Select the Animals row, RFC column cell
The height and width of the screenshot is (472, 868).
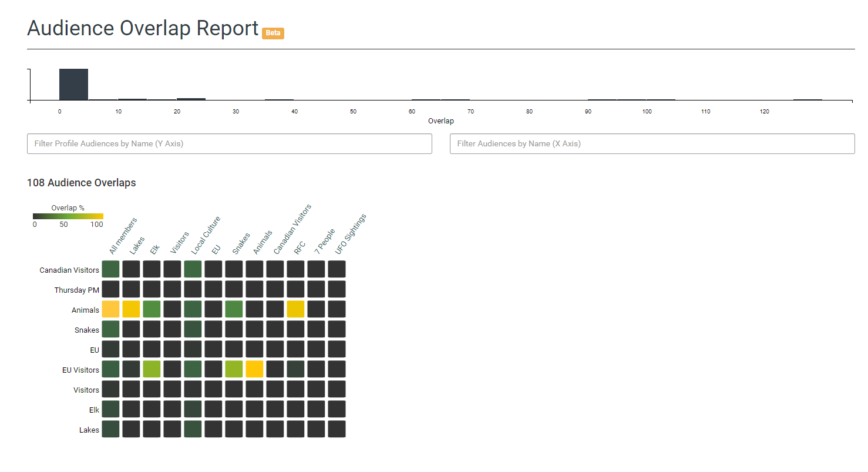295,309
